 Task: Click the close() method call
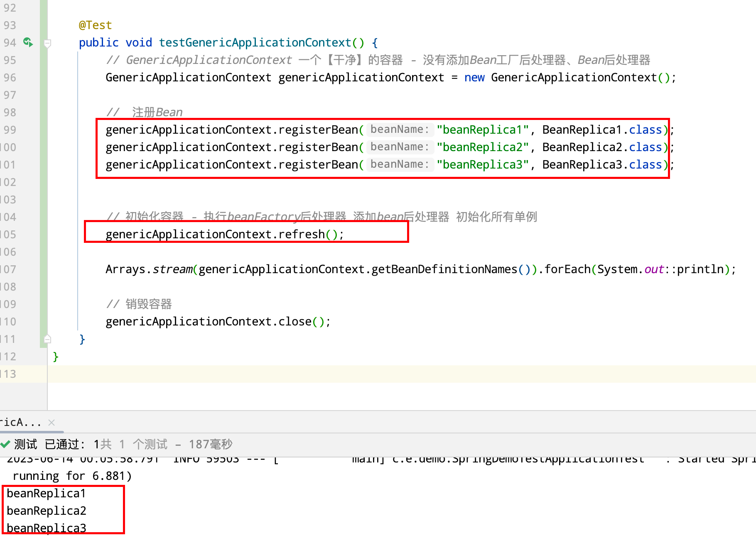click(x=301, y=322)
